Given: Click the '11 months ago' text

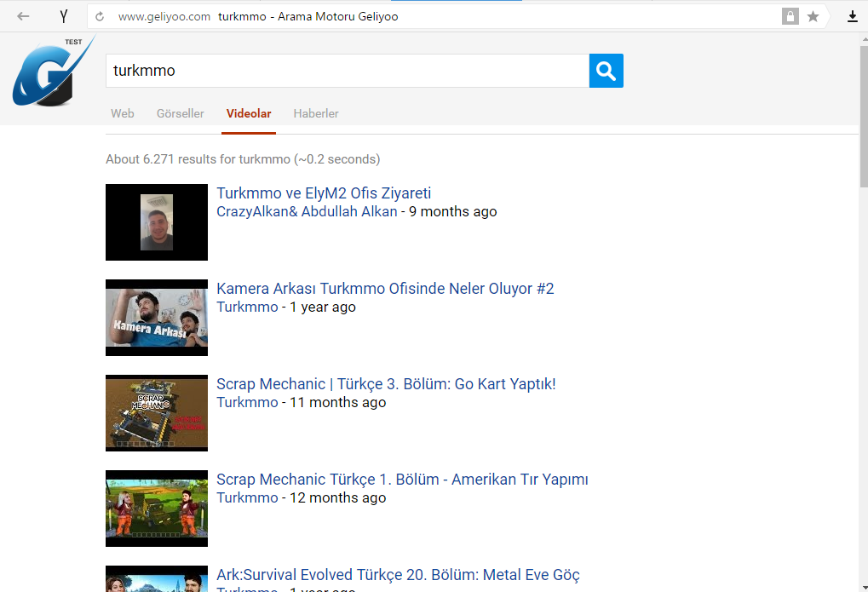Looking at the screenshot, I should click(x=337, y=402).
